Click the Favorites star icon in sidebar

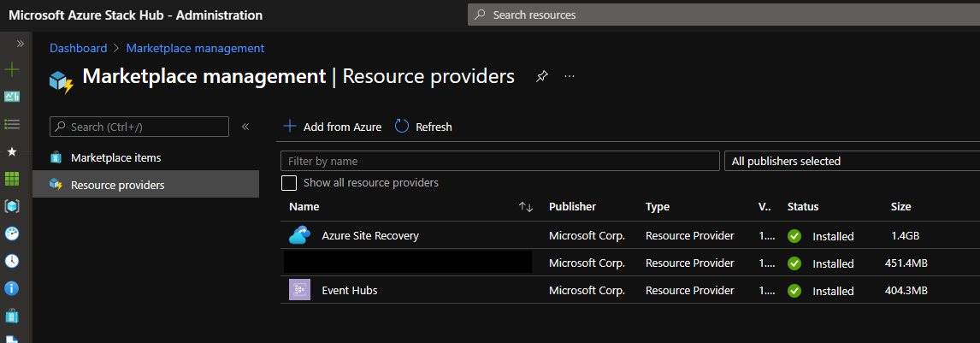[x=12, y=151]
